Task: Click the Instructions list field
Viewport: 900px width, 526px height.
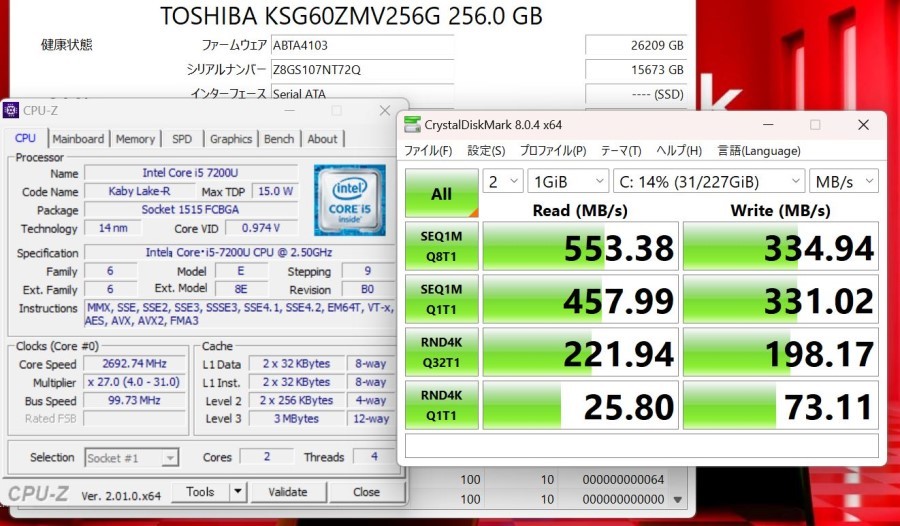Action: pos(240,314)
